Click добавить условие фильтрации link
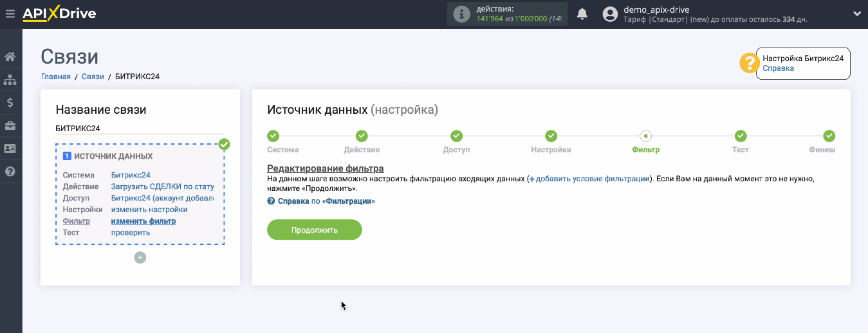This screenshot has width=868, height=333. [588, 179]
